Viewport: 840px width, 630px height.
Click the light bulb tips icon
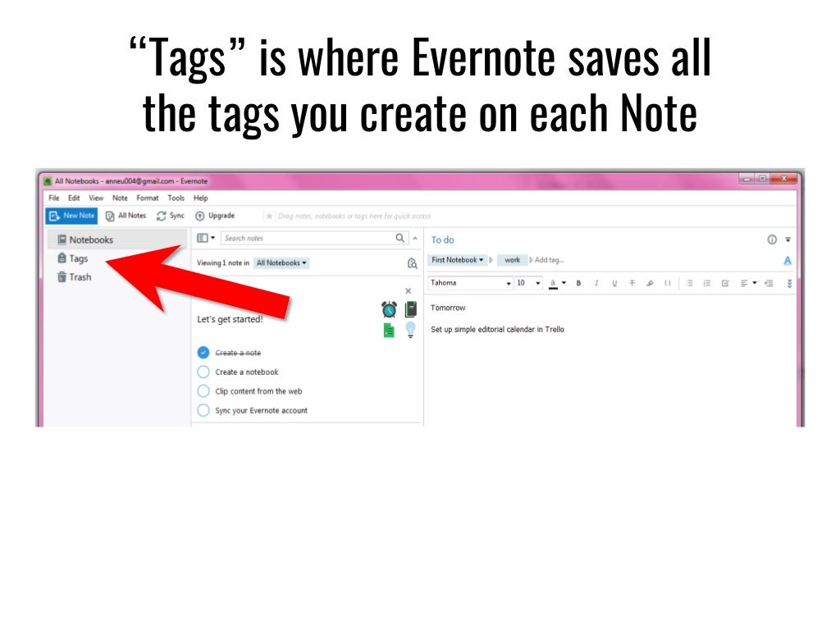click(x=410, y=330)
